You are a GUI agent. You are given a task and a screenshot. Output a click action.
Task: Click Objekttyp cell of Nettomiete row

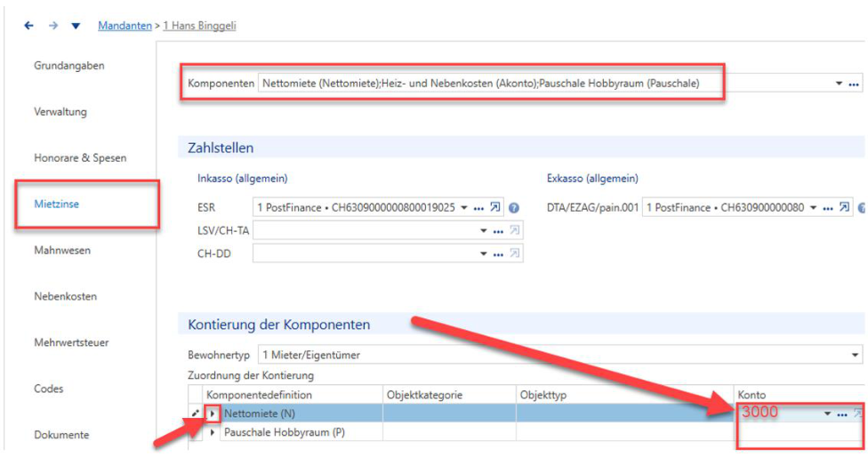624,413
